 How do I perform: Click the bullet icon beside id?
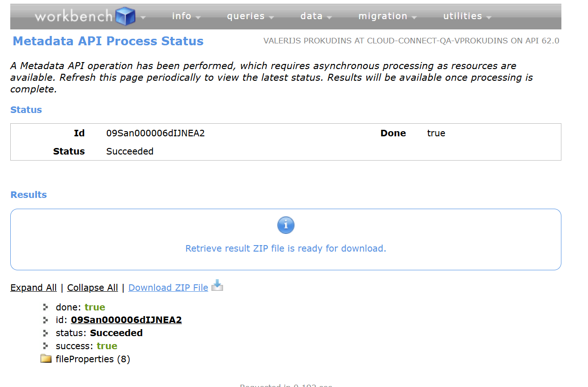[45, 320]
